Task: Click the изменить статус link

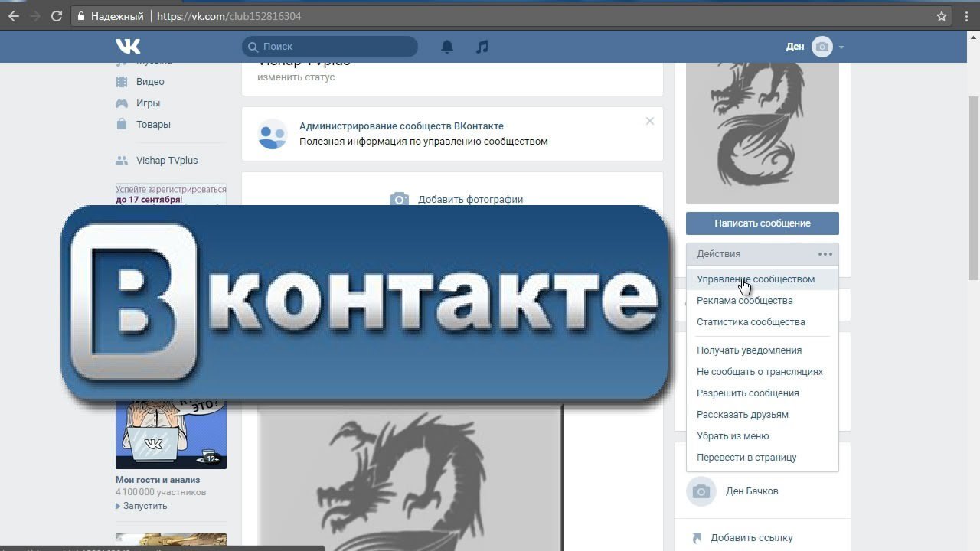Action: click(x=296, y=77)
